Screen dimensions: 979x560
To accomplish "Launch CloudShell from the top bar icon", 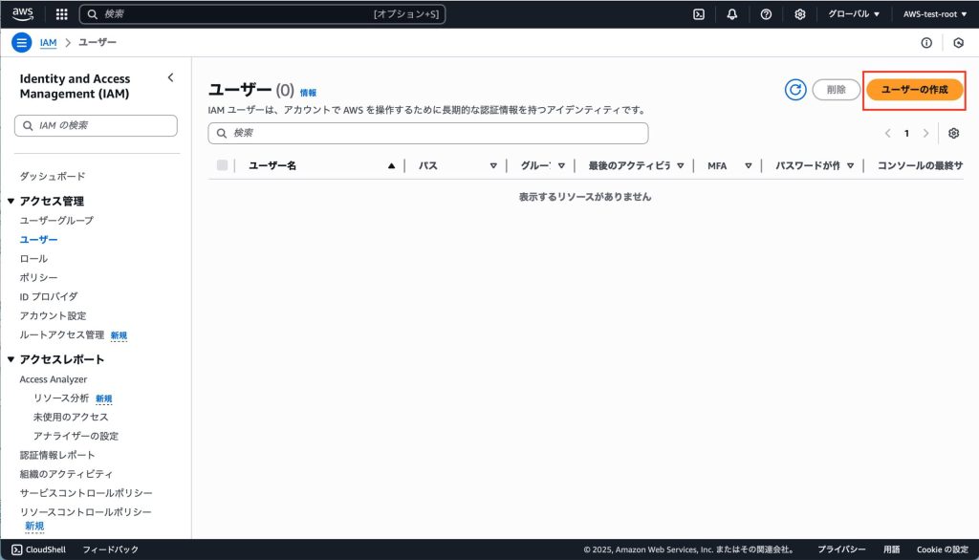I will (699, 13).
